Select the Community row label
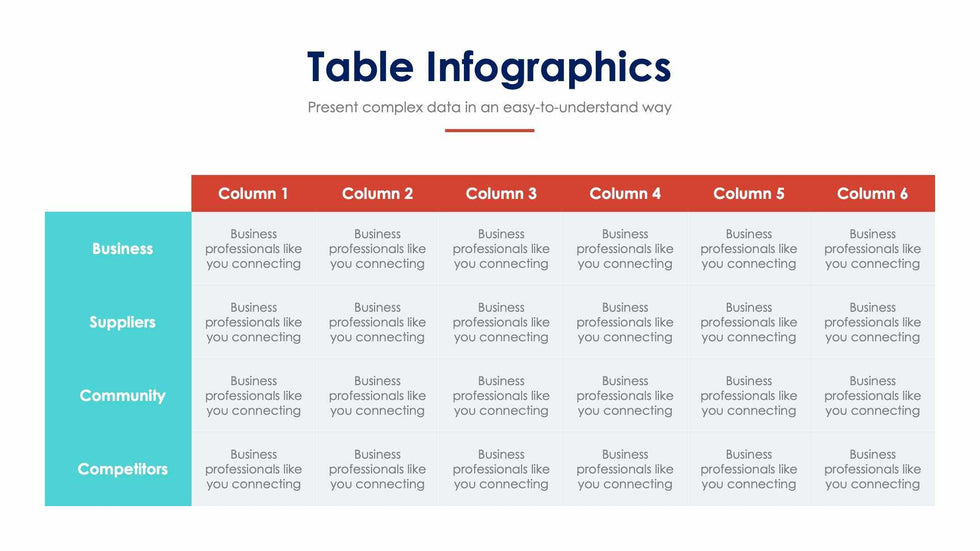This screenshot has height=551, width=980. coord(122,396)
